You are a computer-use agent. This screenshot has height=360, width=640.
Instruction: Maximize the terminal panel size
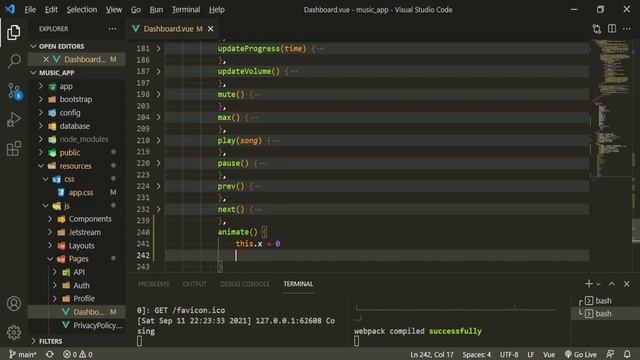coord(611,284)
